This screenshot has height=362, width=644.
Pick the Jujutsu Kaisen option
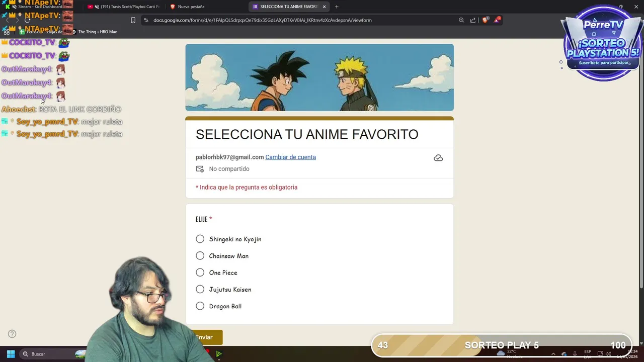[x=200, y=289]
